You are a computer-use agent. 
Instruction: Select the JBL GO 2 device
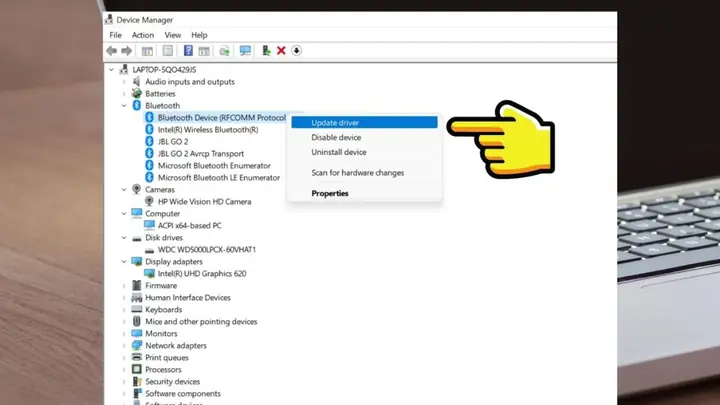[173, 141]
